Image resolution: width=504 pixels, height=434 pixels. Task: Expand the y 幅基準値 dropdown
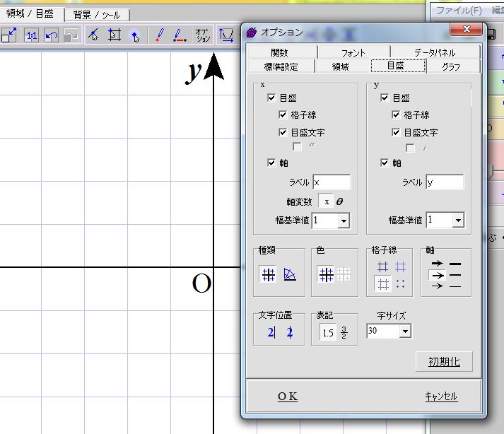457,221
